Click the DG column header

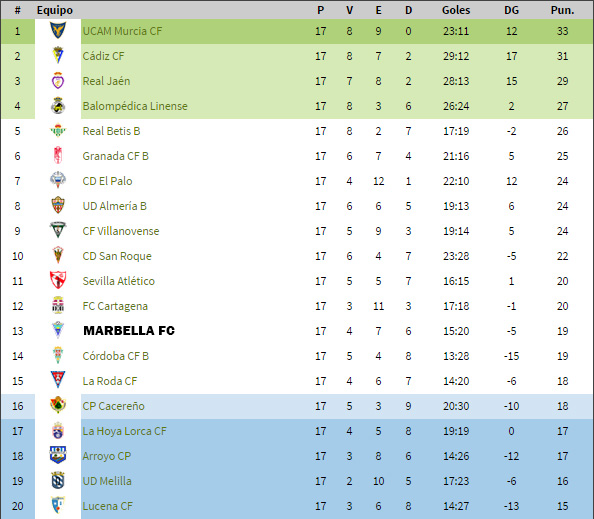pyautogui.click(x=511, y=10)
